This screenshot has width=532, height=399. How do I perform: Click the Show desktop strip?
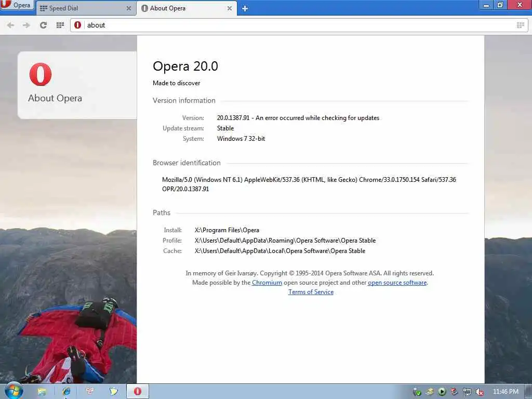click(x=528, y=392)
